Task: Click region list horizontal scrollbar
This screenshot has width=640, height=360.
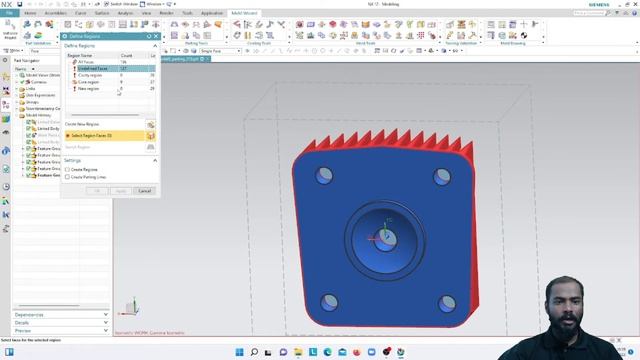Action: (105, 115)
